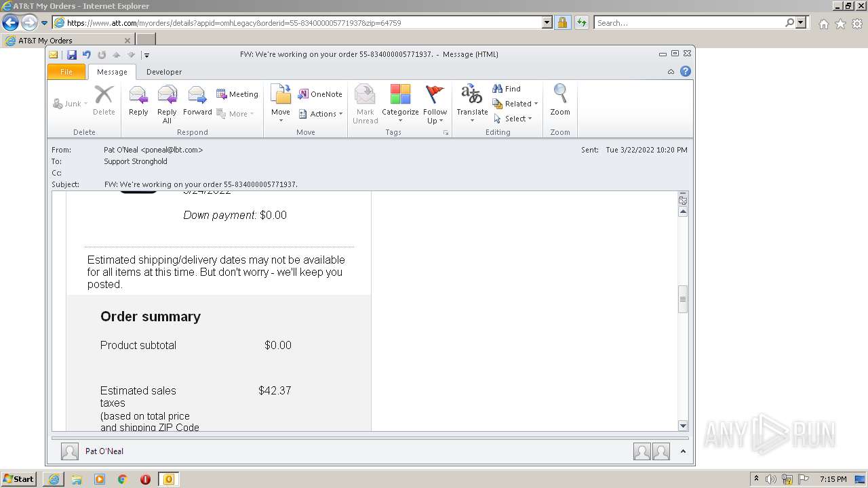
Task: Click the Order summary heading
Action: tap(151, 317)
